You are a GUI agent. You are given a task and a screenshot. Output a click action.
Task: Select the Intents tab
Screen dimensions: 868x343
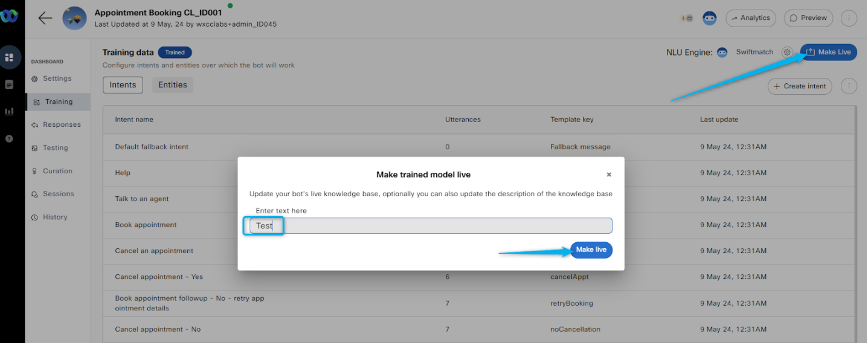click(123, 85)
